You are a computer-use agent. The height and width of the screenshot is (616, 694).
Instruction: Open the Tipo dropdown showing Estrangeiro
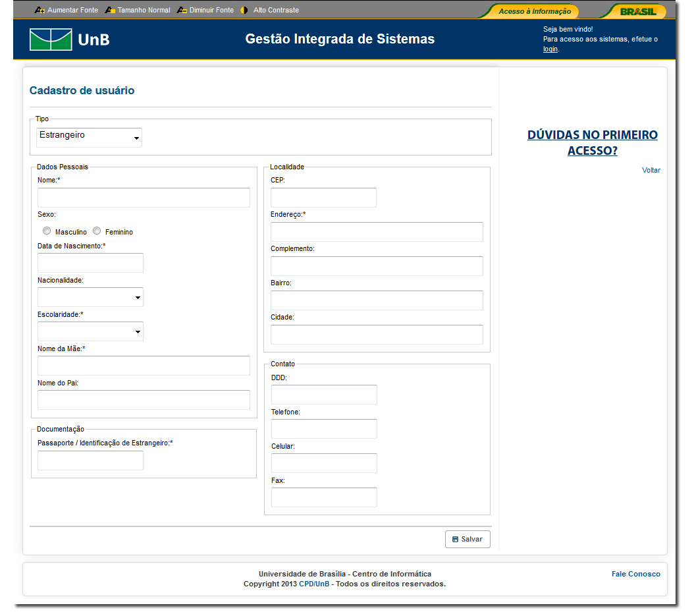pos(89,137)
